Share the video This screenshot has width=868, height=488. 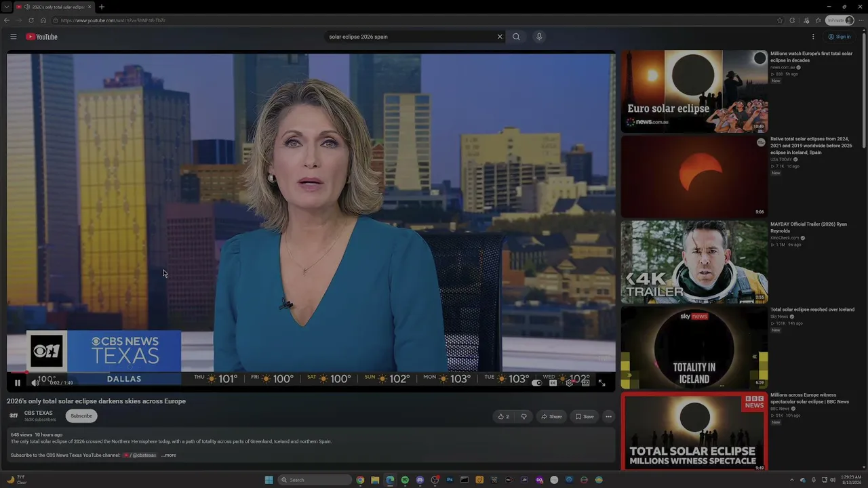551,416
